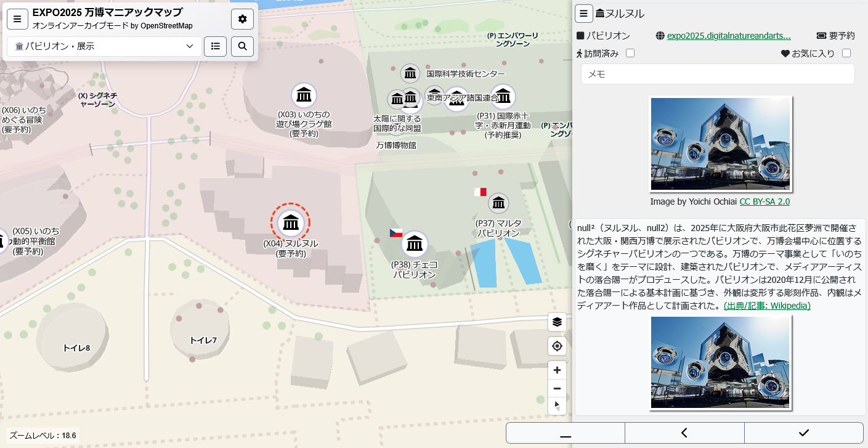Open the top ヌルヌル pavilion photo

tap(720, 144)
